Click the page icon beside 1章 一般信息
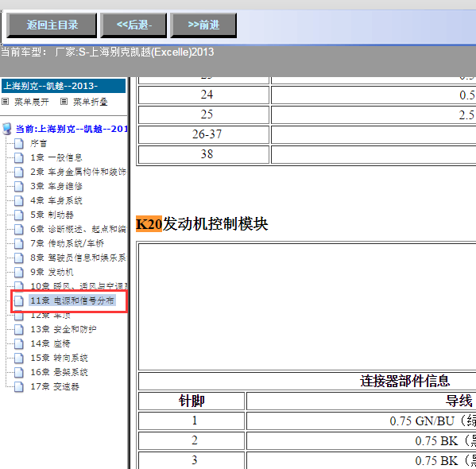The image size is (476, 469). point(19,157)
